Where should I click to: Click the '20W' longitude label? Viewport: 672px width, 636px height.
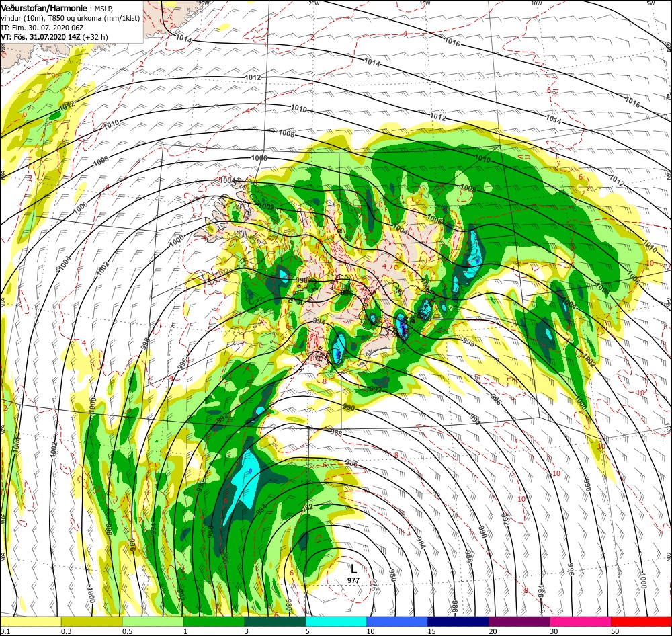[314, 3]
